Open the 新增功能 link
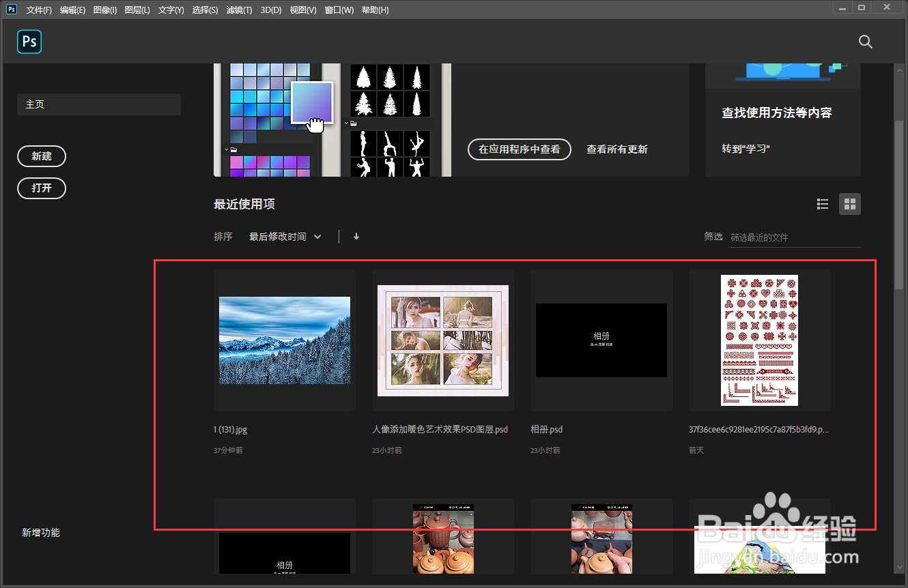 click(x=41, y=533)
